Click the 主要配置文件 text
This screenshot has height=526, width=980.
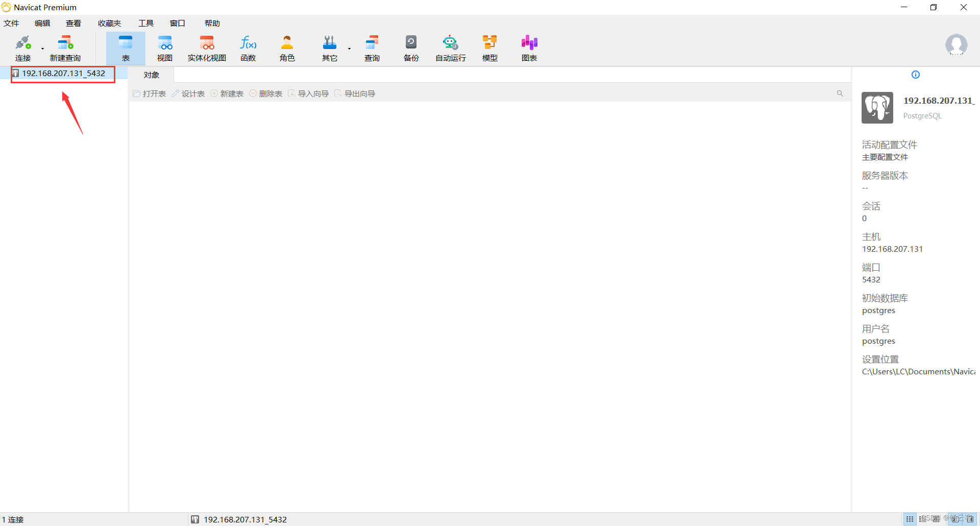coord(885,157)
